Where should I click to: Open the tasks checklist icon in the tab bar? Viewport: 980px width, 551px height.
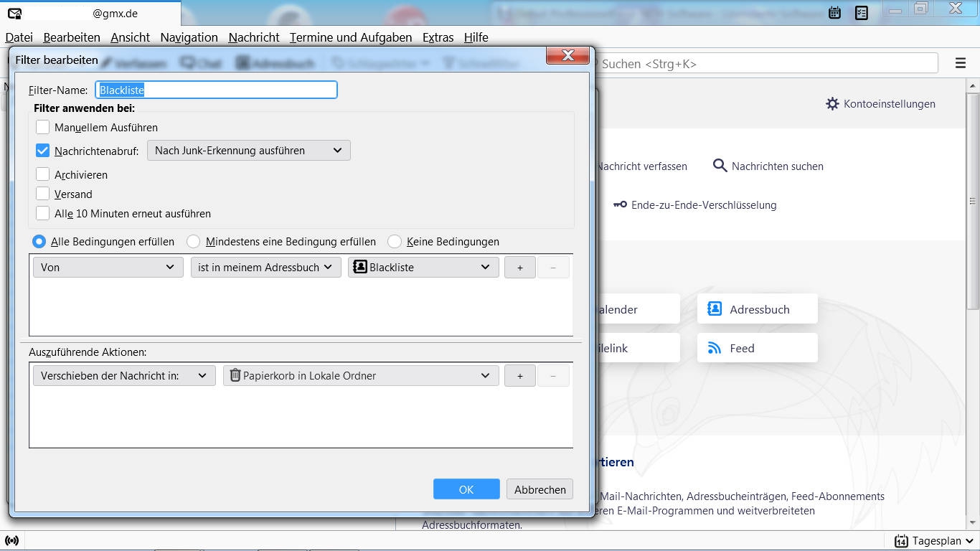(862, 12)
